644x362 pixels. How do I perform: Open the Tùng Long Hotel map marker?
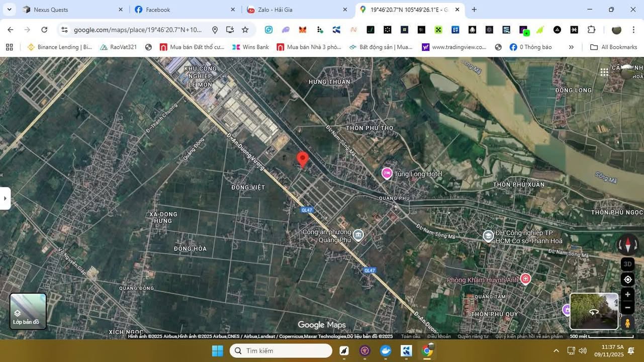tap(387, 173)
